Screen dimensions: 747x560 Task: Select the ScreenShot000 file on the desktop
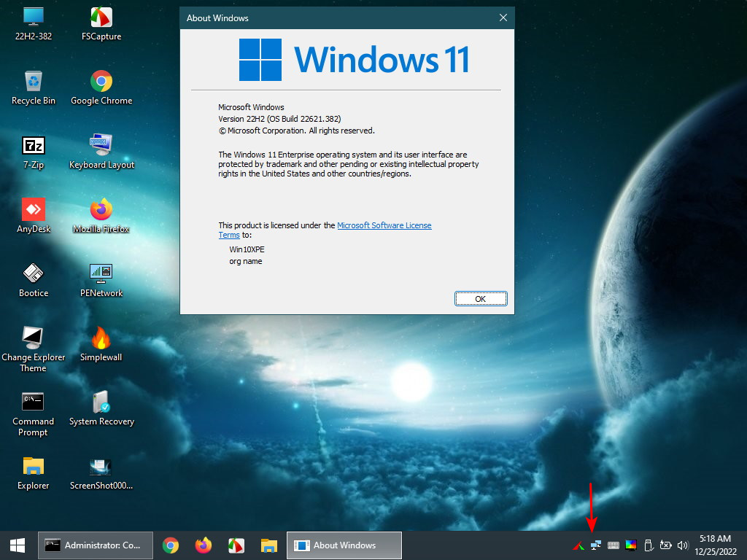pyautogui.click(x=101, y=473)
